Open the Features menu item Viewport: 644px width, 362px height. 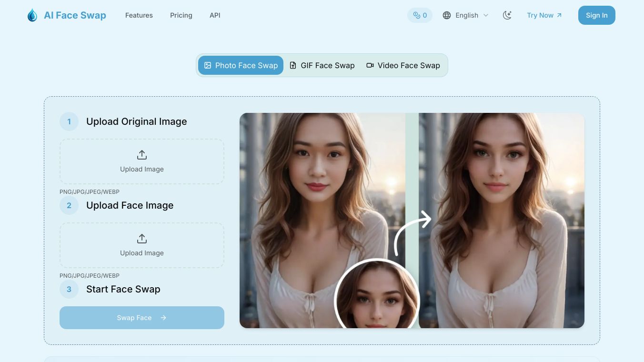(x=139, y=15)
